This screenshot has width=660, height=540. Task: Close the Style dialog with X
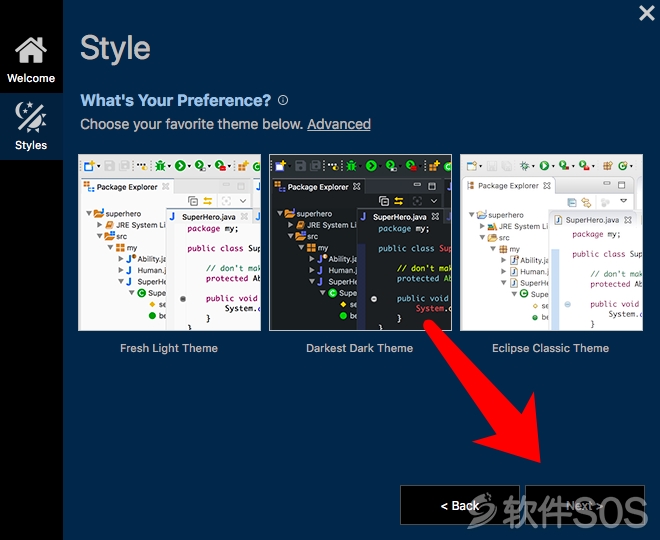[647, 13]
